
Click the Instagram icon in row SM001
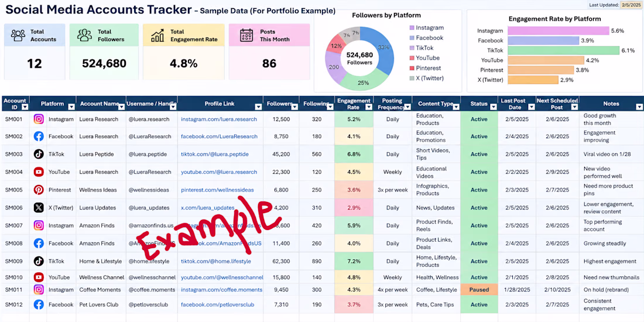pos(39,119)
